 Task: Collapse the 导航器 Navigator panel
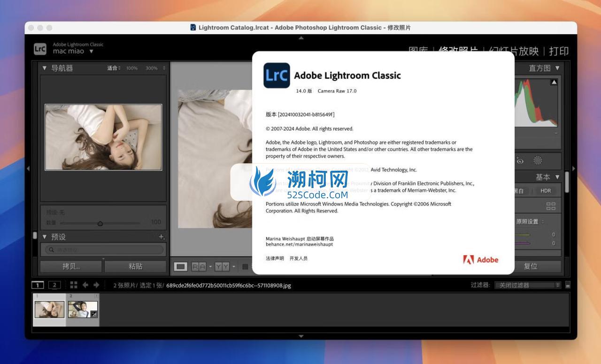(x=45, y=68)
